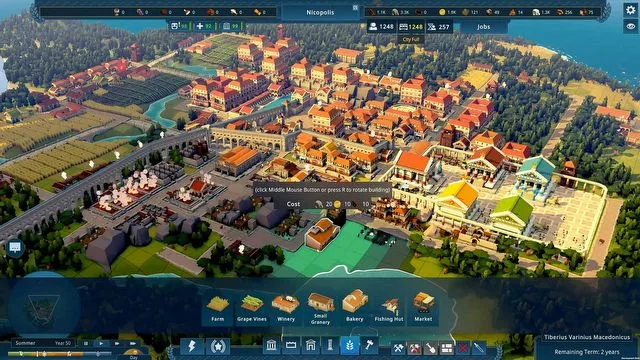Click the rating indicator showing 99
This screenshot has width=640, height=360.
coord(231,27)
